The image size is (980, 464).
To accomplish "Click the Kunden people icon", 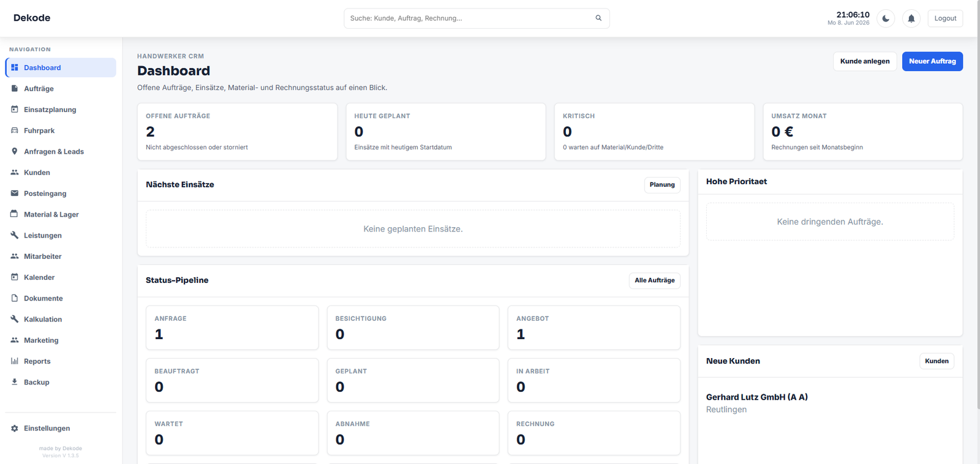I will point(15,172).
